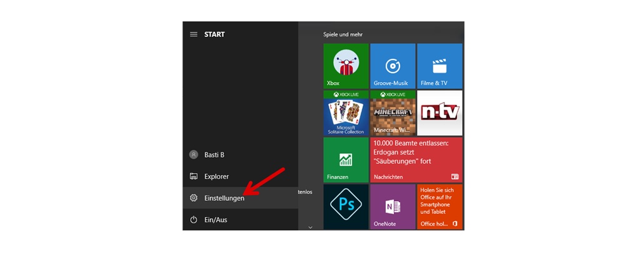The image size is (644, 274).
Task: Open the Ein/Aus power options
Action: (240, 220)
